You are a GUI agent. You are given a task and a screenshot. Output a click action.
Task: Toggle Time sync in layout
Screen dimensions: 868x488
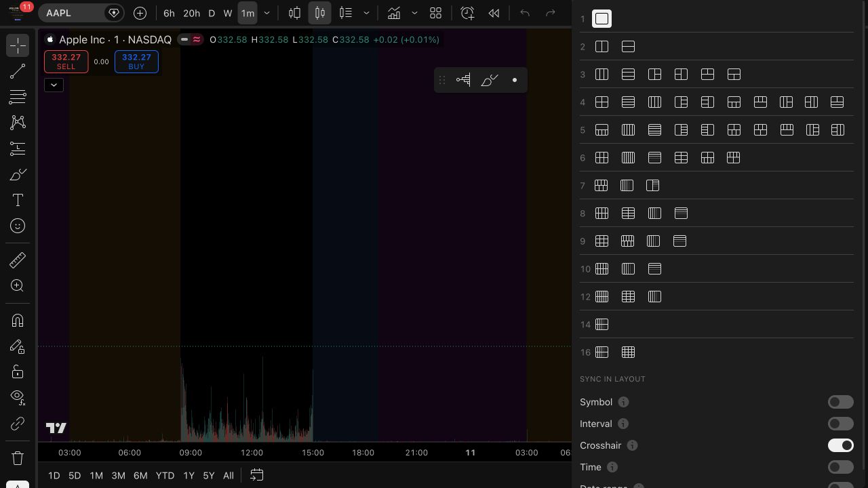click(x=840, y=467)
